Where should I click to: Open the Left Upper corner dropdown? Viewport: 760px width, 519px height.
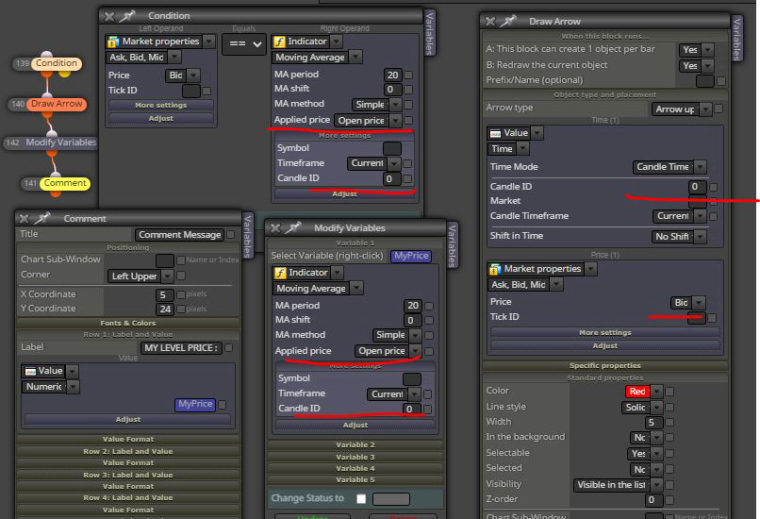[140, 276]
